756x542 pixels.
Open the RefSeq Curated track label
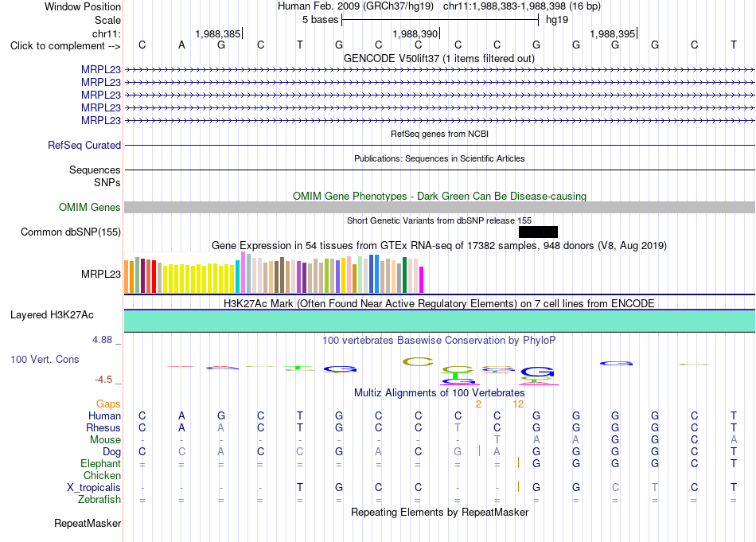84,145
